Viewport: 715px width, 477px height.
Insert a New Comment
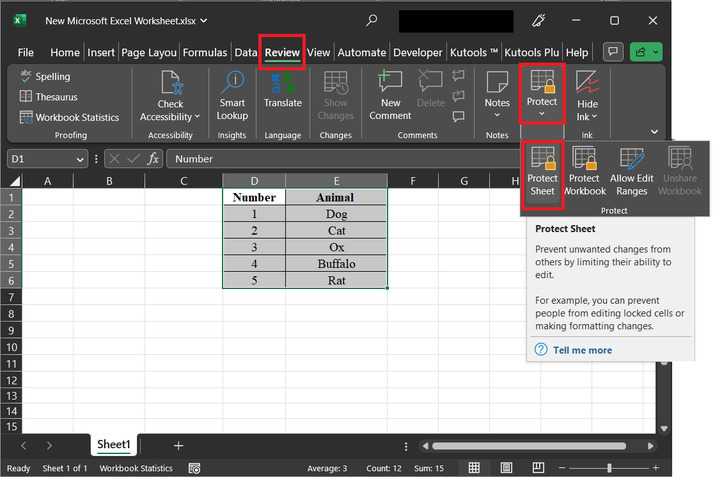click(x=390, y=94)
